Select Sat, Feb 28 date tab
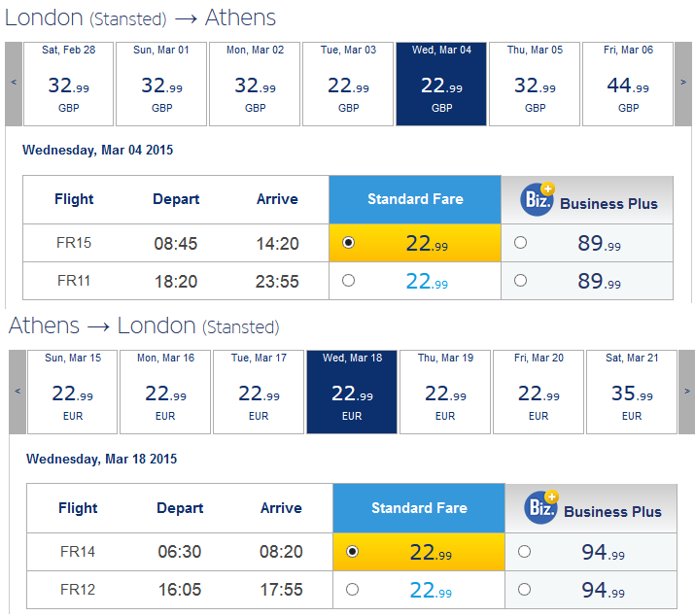The image size is (695, 616). tap(68, 84)
